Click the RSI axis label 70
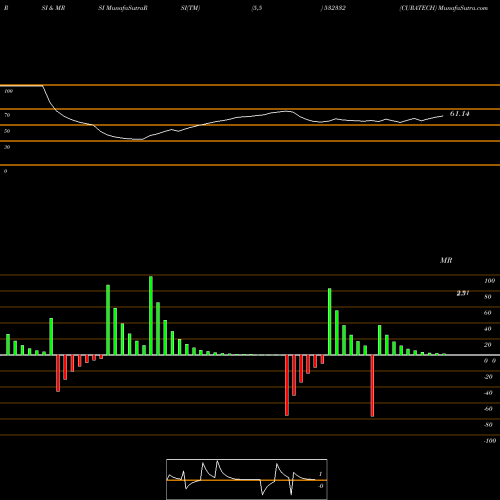The height and width of the screenshot is (500, 500). click(x=7, y=115)
